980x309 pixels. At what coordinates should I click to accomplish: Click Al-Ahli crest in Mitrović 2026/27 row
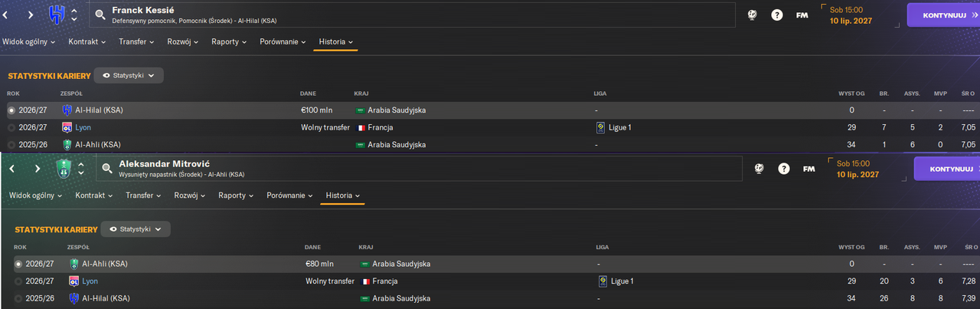click(x=74, y=264)
